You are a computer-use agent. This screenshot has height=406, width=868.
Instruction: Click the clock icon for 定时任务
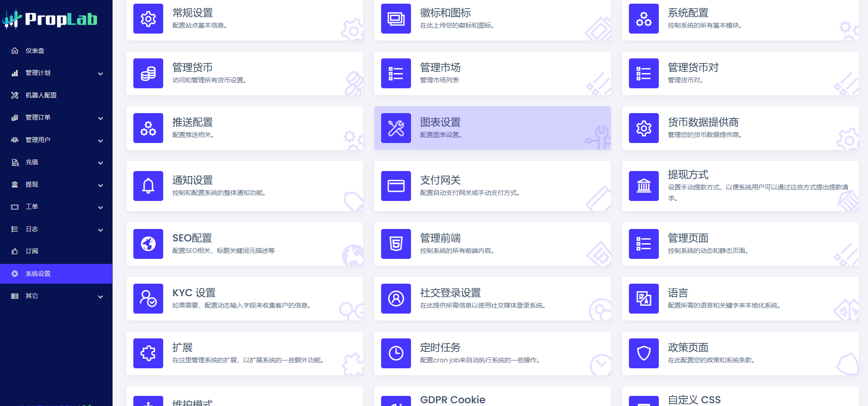[396, 354]
